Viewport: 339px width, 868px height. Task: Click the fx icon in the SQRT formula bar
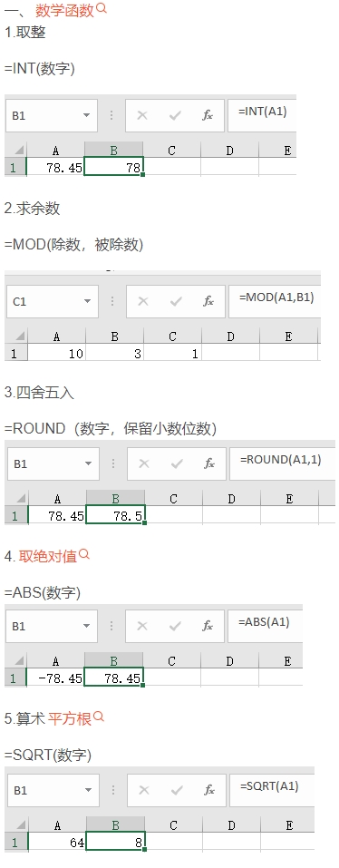tap(209, 790)
